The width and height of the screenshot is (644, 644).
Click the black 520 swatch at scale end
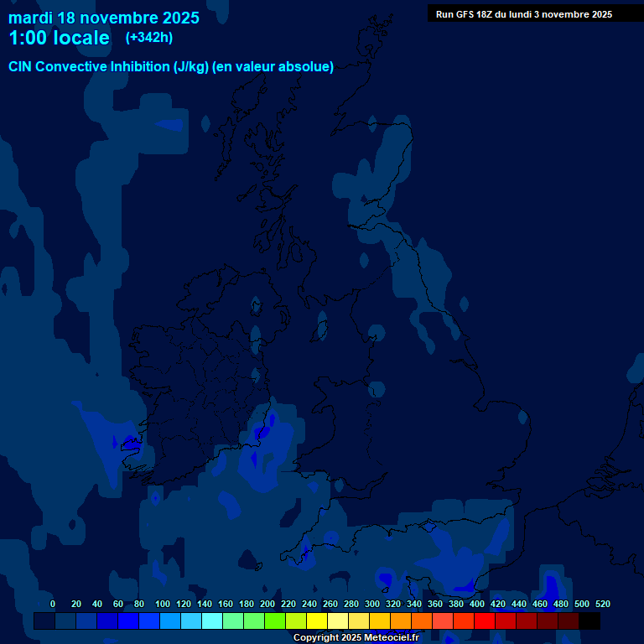tap(589, 621)
